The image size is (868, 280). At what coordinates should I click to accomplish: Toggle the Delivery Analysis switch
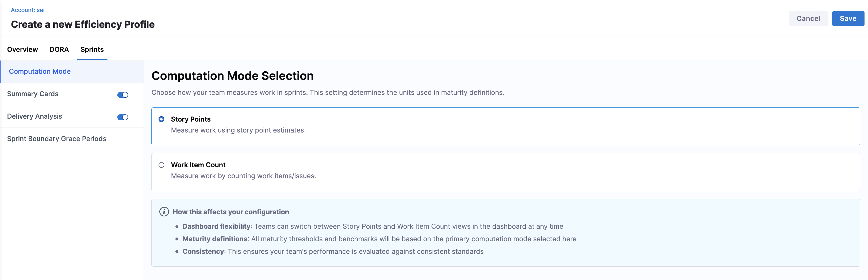click(x=123, y=118)
